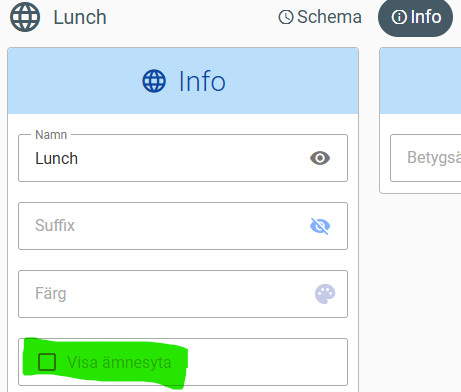Click the Visa ämnesyta label text
461x392 pixels.
[x=119, y=362]
